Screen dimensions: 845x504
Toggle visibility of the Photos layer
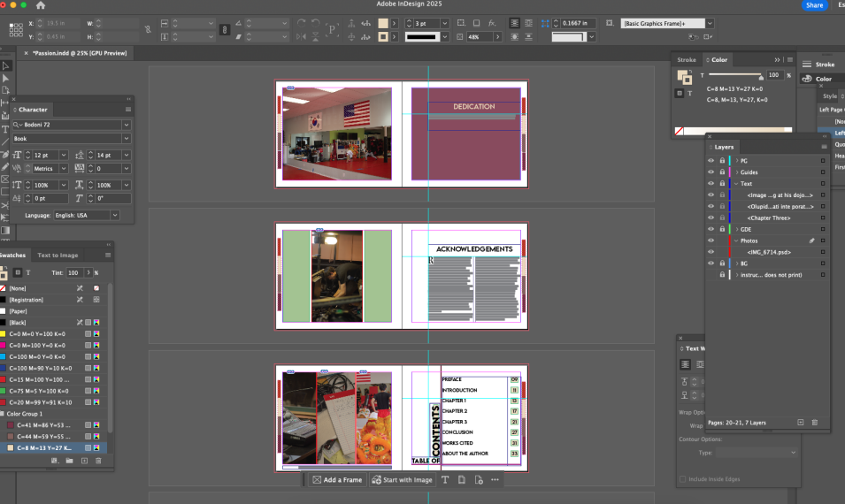point(711,241)
